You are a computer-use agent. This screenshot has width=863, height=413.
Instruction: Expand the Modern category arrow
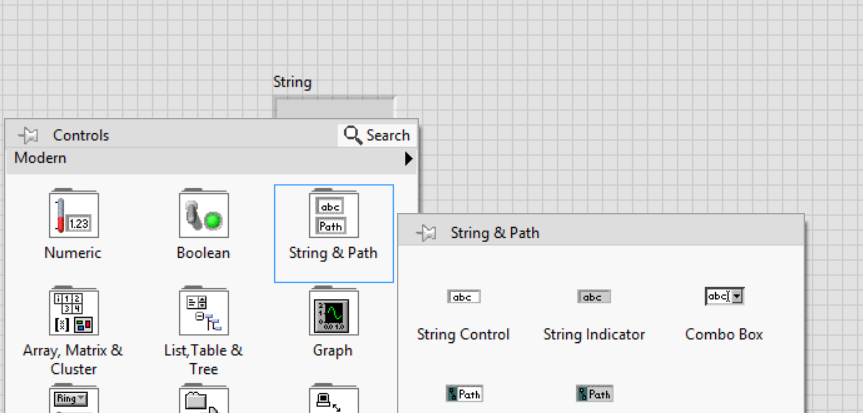pyautogui.click(x=408, y=159)
